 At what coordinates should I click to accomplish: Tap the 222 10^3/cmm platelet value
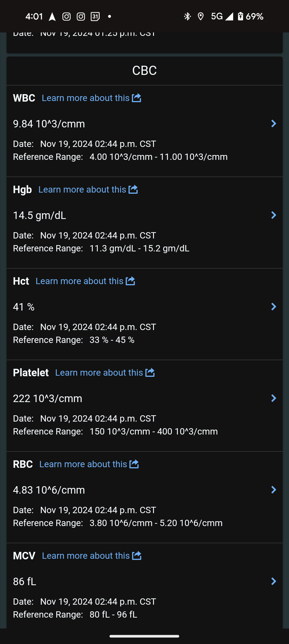click(x=48, y=398)
